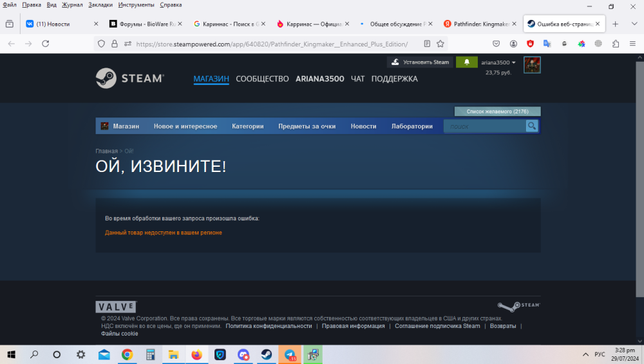Click the site security padlock icon
The width and height of the screenshot is (644, 364).
click(x=115, y=44)
